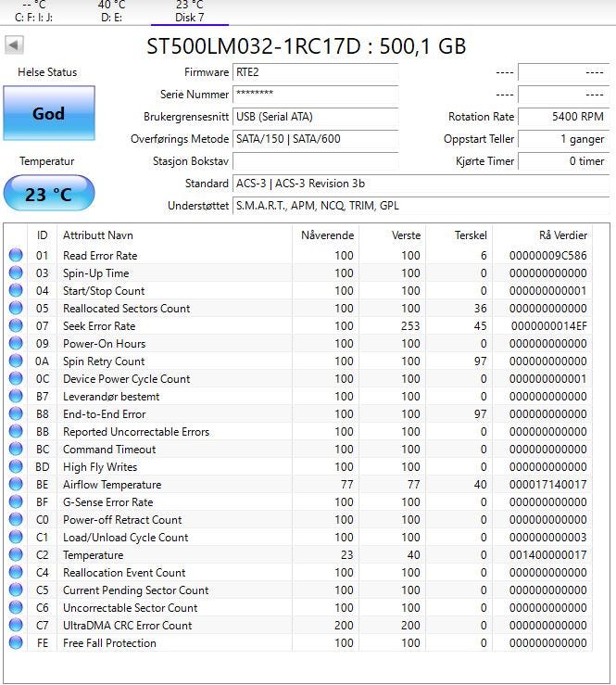Click the empty Stasjon Bokstav field

(315, 161)
